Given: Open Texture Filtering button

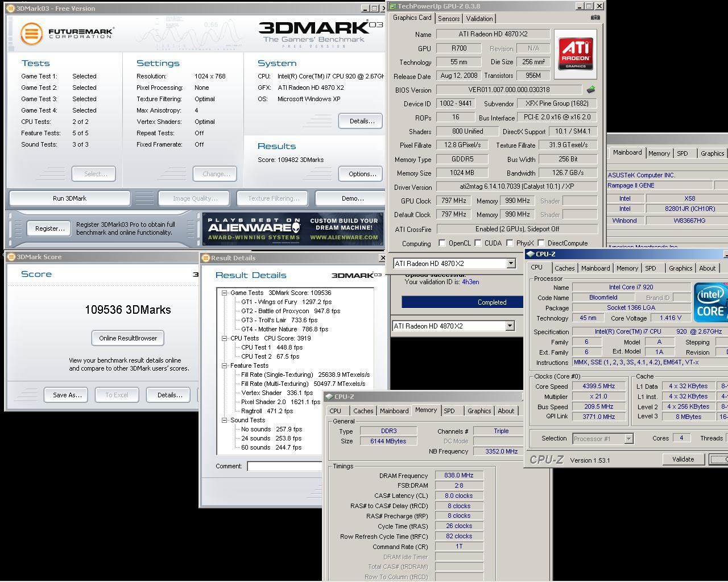Looking at the screenshot, I should point(273,198).
